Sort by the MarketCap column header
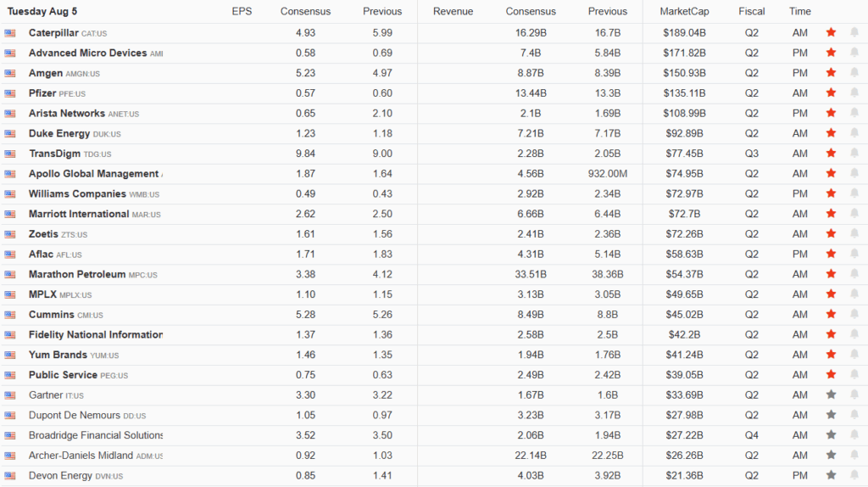 click(686, 12)
